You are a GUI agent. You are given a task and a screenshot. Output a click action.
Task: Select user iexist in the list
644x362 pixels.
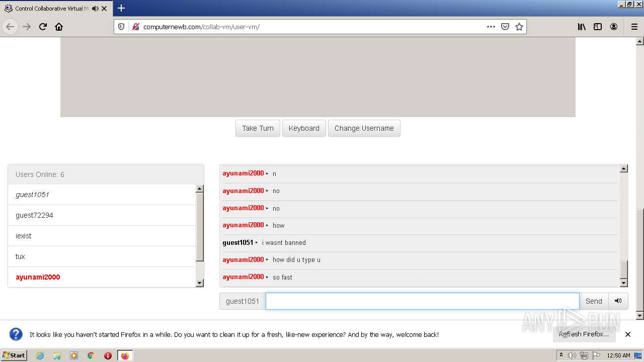102,236
